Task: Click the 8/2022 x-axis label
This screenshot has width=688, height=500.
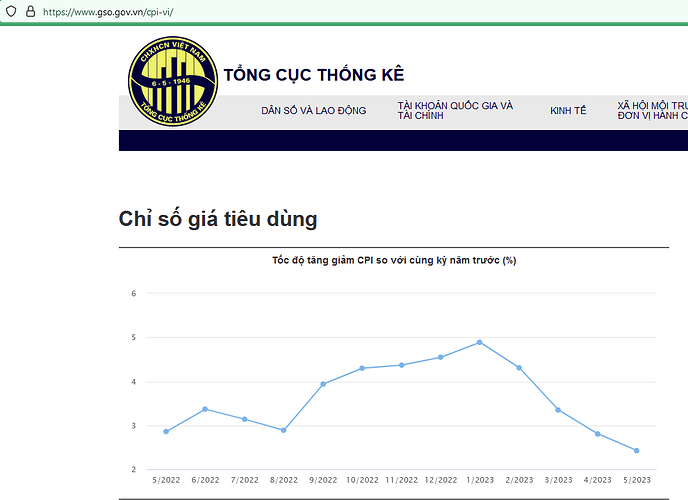Action: (284, 480)
